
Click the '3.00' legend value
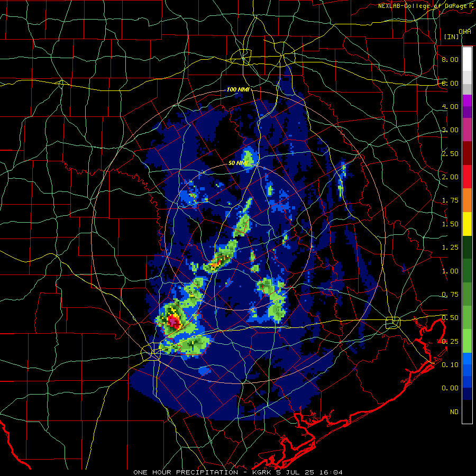450,130
